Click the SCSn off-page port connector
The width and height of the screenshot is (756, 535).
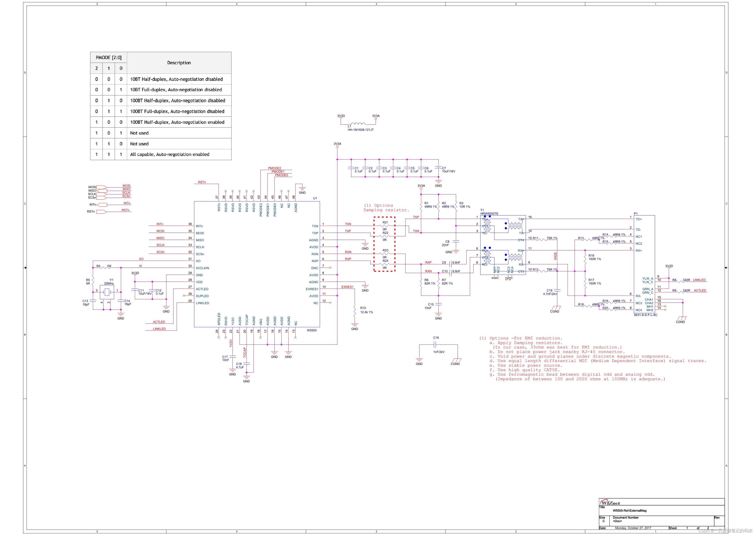[x=101, y=198]
